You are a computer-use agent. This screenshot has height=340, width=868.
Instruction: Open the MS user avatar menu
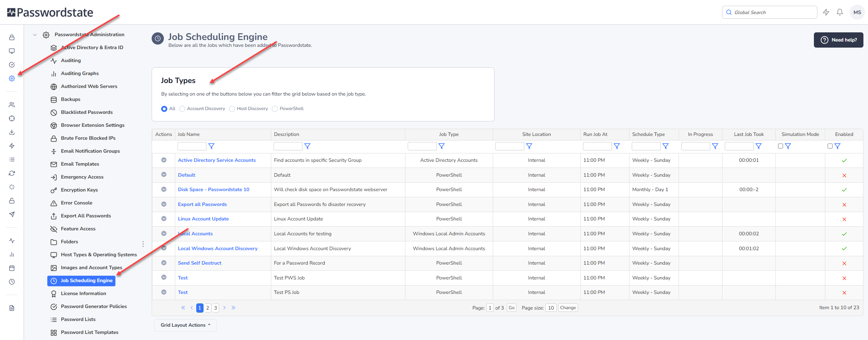coord(857,12)
